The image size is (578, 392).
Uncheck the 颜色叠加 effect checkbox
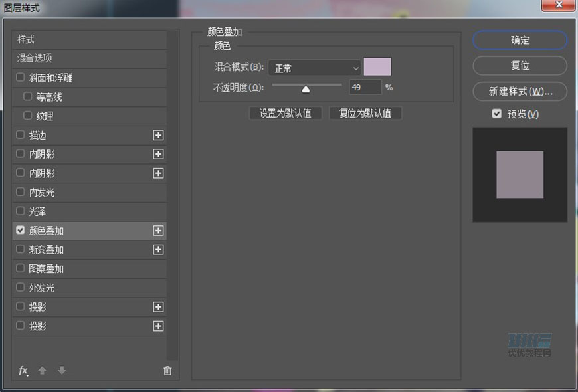point(21,231)
